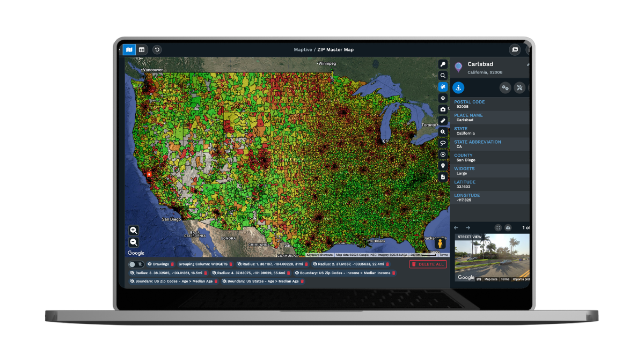644x362 pixels.
Task: Click the key icon in map toolbar
Action: (x=443, y=64)
